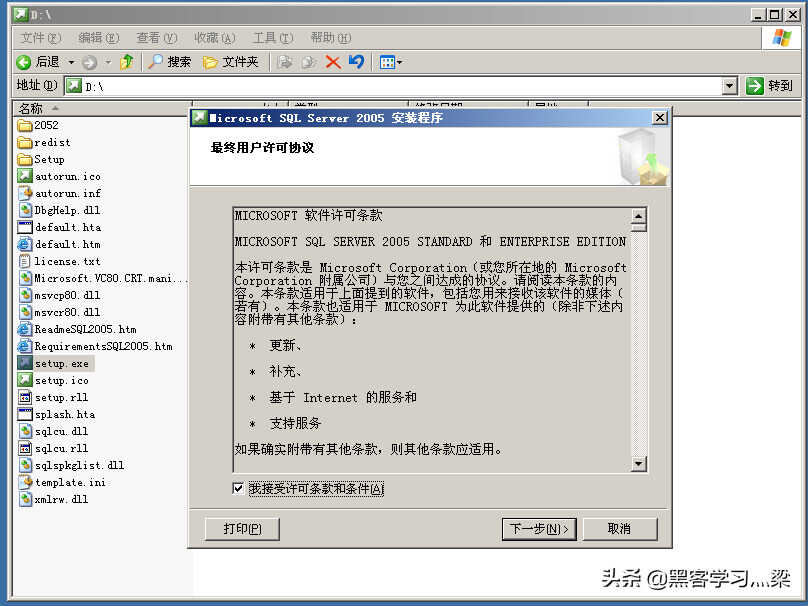Screen dimensions: 808x606
Task: Select the setup.ico file icon
Action: coord(25,380)
